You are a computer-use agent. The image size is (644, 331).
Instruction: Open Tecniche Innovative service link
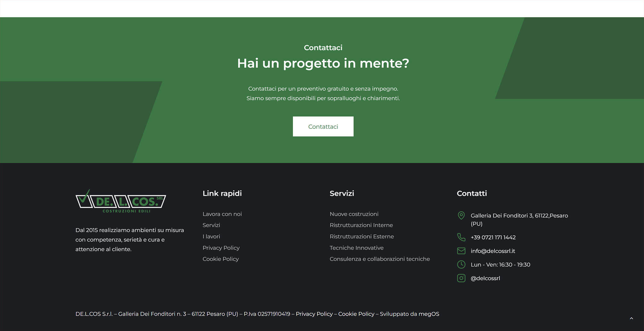click(356, 248)
